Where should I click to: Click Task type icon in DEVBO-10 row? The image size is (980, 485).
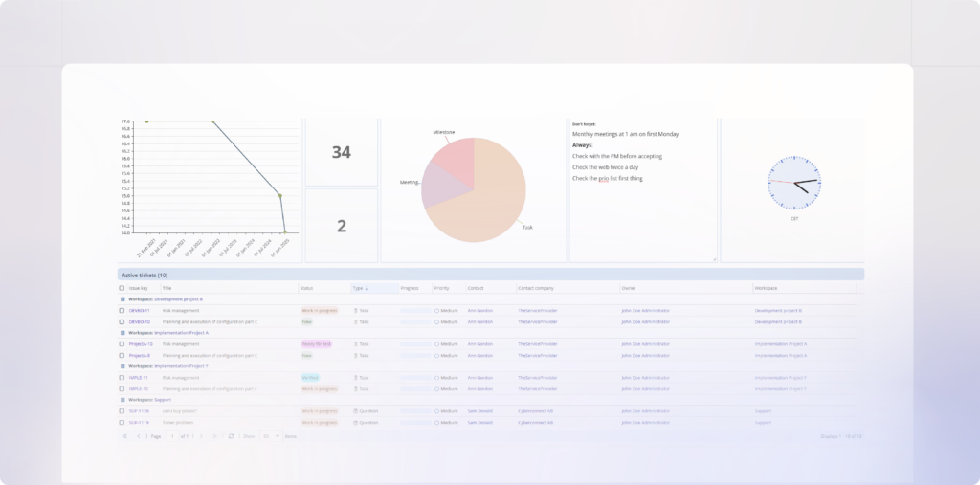point(356,321)
